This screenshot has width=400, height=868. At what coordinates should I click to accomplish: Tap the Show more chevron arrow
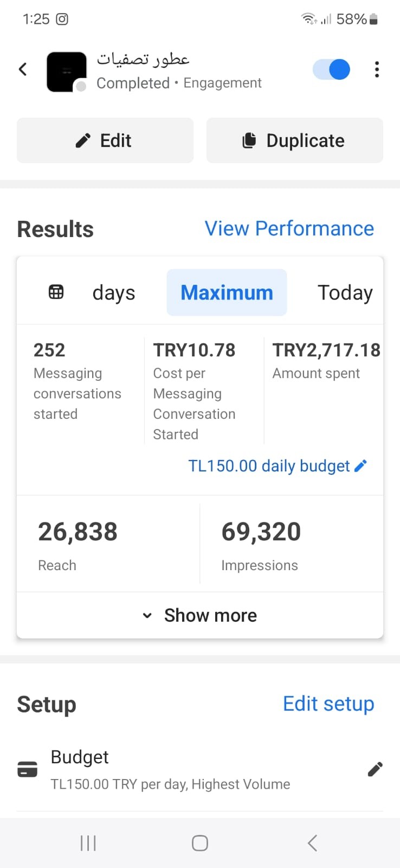(x=147, y=616)
